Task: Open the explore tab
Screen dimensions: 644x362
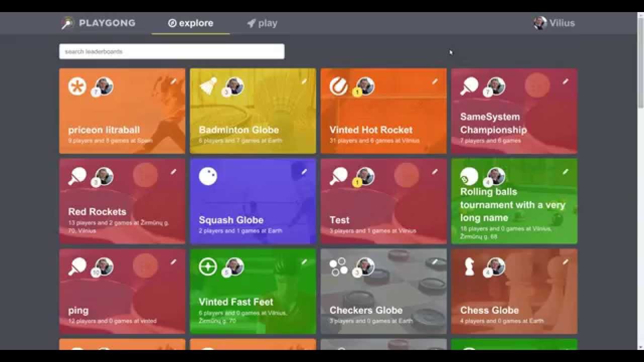Action: tap(191, 23)
